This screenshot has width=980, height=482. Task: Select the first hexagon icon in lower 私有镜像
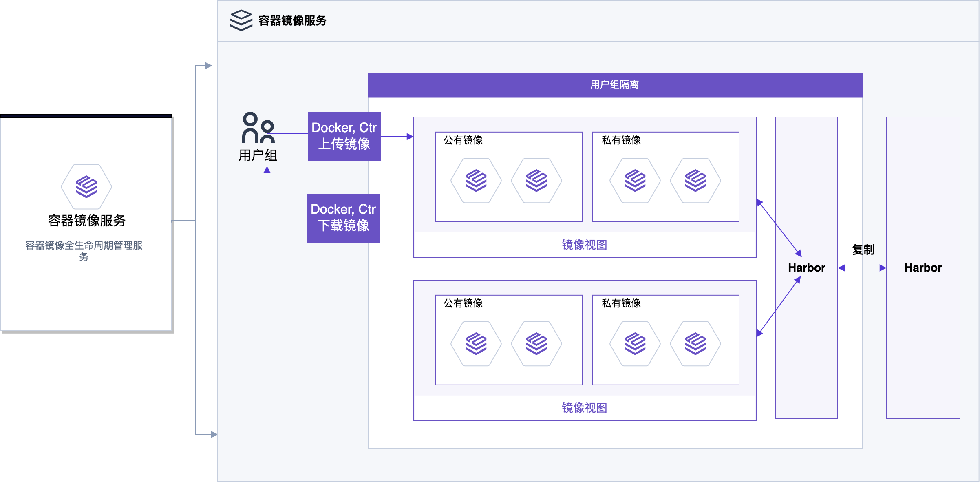click(x=635, y=344)
